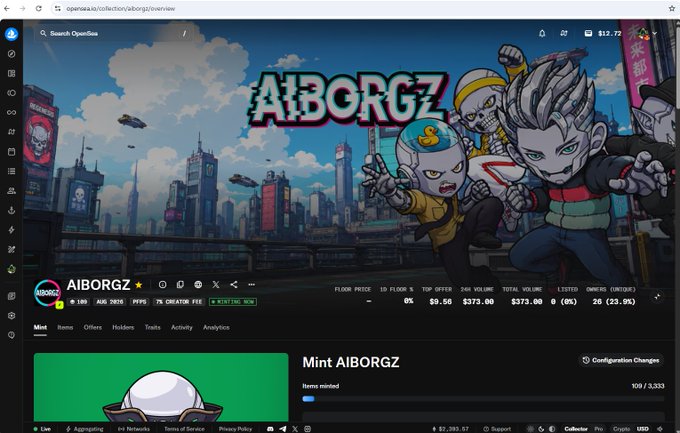The height and width of the screenshot is (433, 680).
Task: Open Networks in the footer
Action: [x=134, y=429]
